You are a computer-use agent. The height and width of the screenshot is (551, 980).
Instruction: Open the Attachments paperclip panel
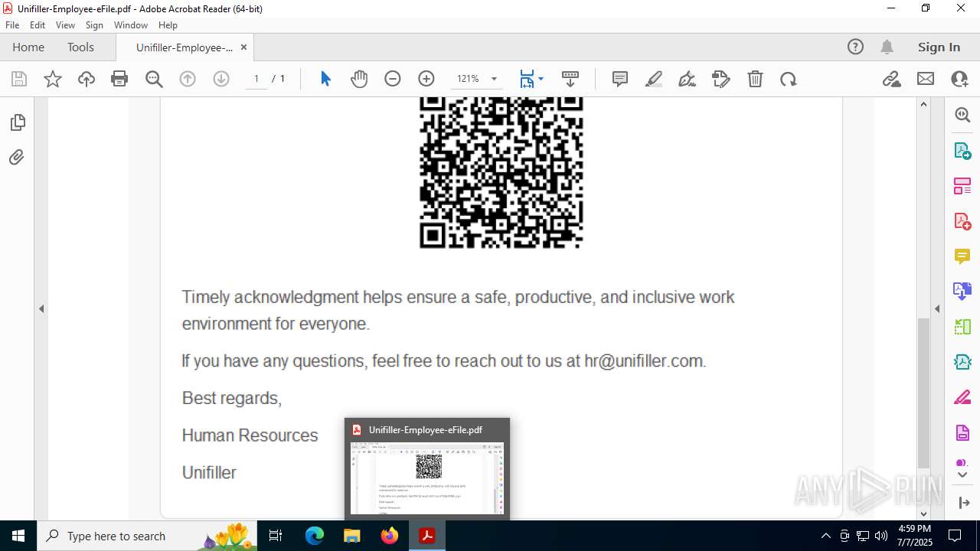[x=17, y=158]
